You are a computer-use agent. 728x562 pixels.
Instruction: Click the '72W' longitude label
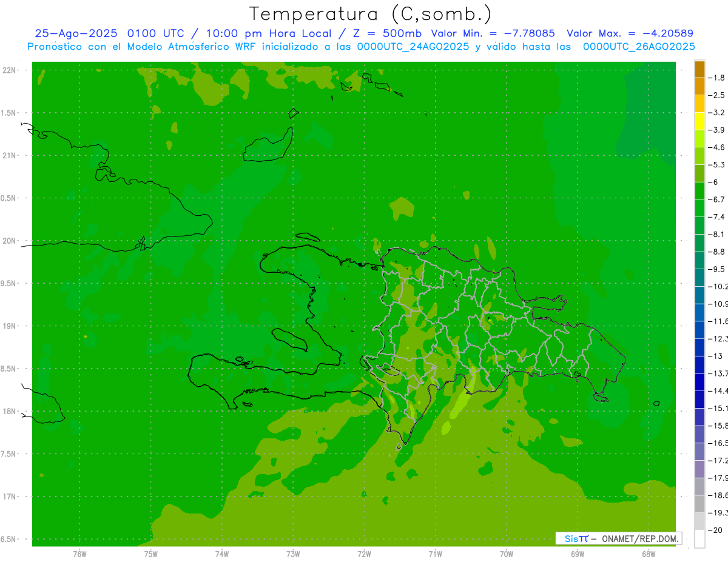tap(364, 554)
